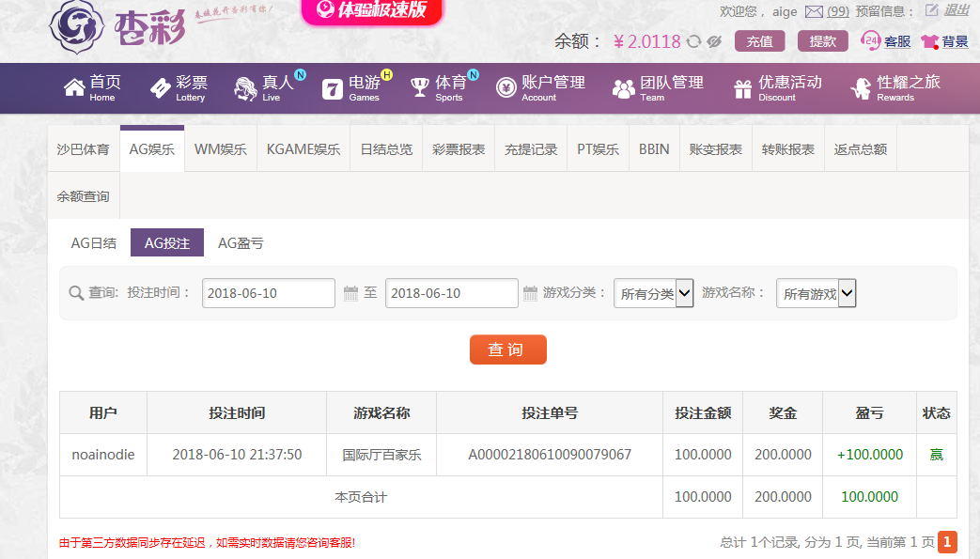Open the 团队管理 Team menu
The height and width of the screenshot is (559, 980).
click(658, 88)
